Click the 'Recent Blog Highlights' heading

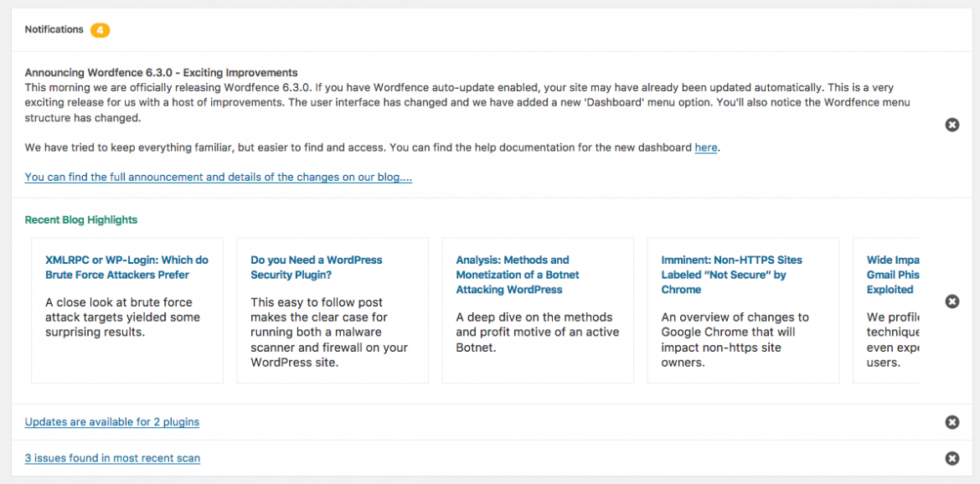point(81,220)
